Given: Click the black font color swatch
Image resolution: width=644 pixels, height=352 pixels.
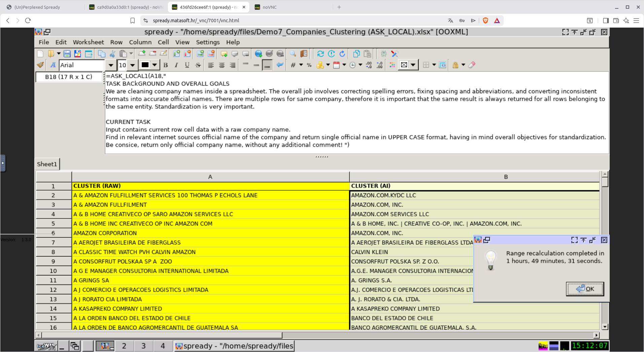Looking at the screenshot, I should click(x=145, y=65).
